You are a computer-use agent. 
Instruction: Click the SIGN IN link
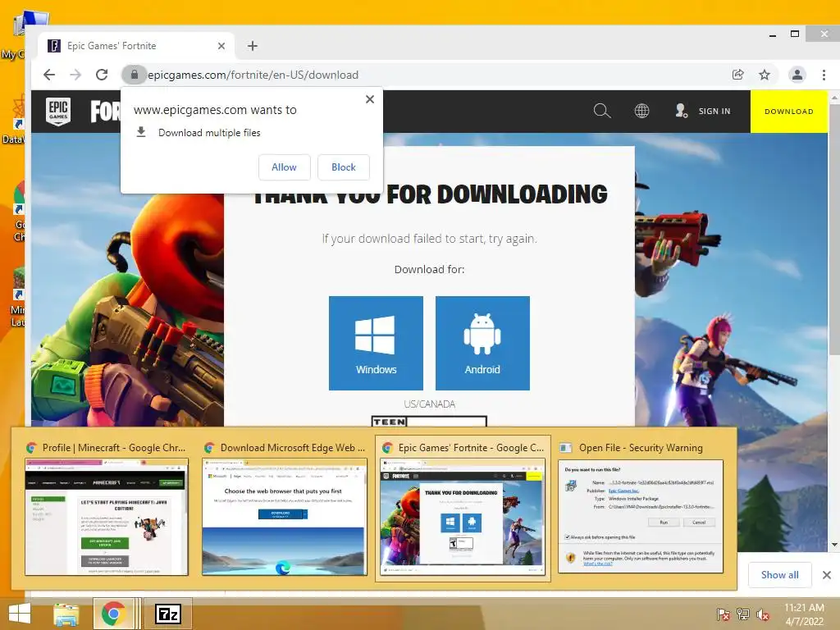[714, 112]
